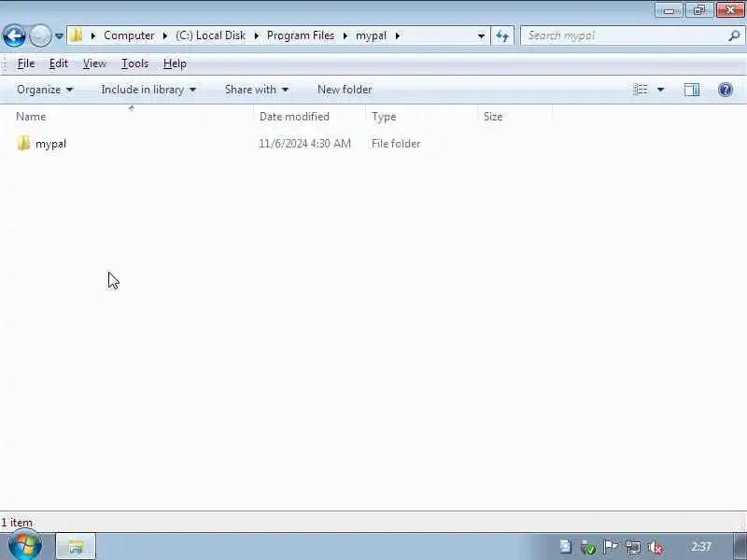
Task: Expand the arrow after Program Files breadcrumb
Action: click(x=345, y=35)
